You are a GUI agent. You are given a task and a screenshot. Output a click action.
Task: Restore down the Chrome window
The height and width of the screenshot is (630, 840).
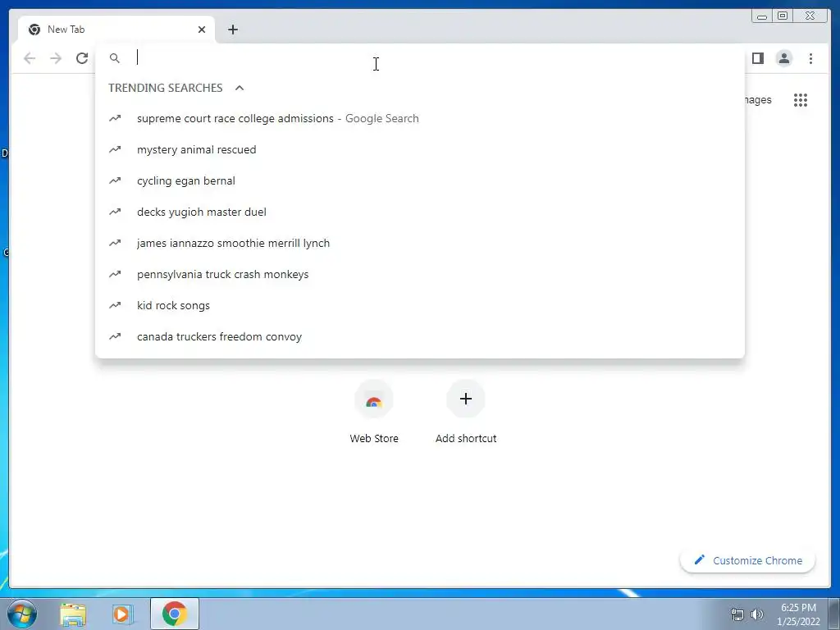point(783,16)
